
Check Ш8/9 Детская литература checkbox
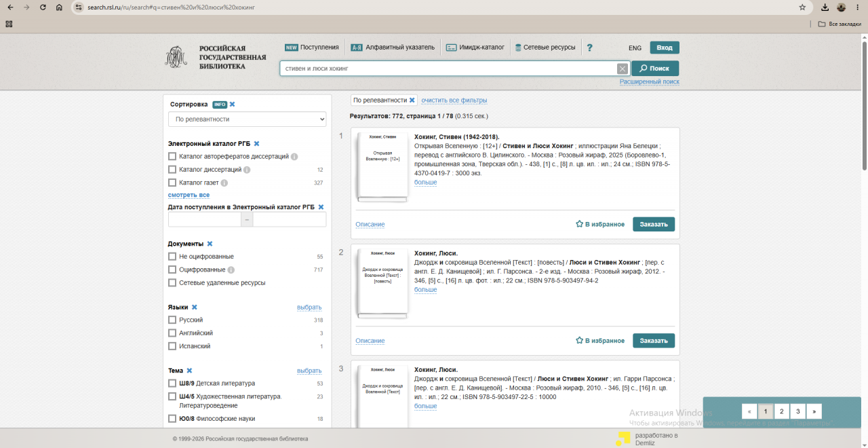(x=172, y=384)
